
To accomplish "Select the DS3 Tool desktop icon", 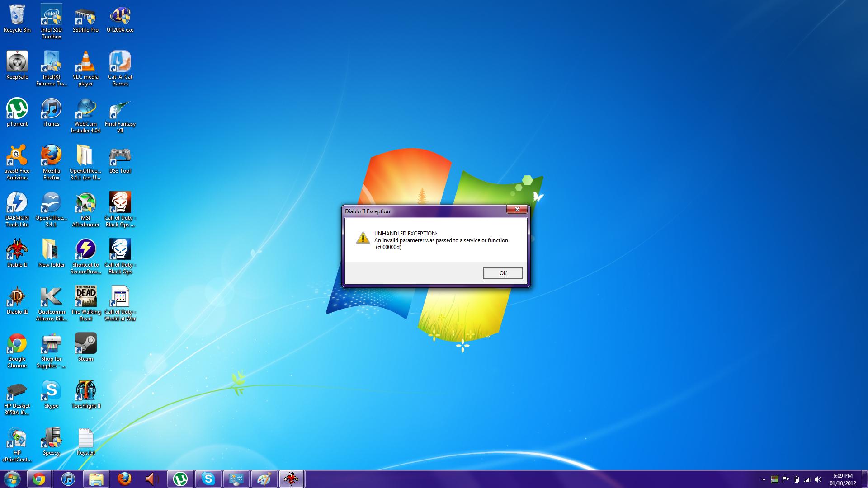I will click(x=120, y=160).
